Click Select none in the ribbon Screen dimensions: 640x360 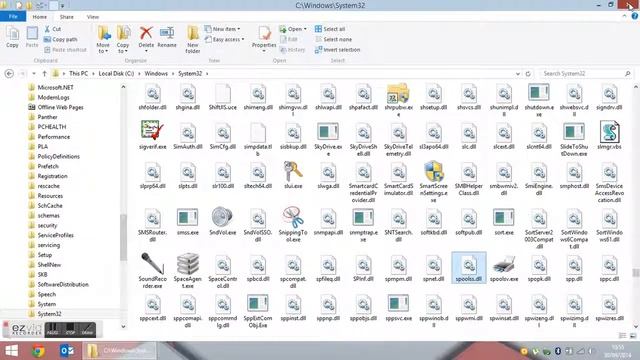(x=333, y=39)
